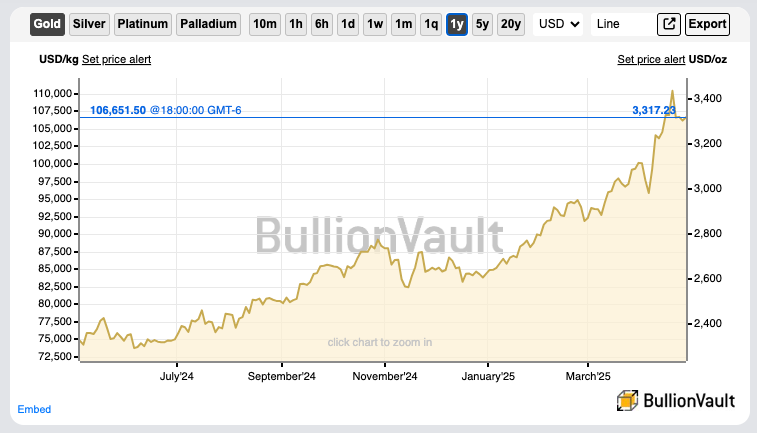Click the 3,400 right-axis value

[x=708, y=98]
